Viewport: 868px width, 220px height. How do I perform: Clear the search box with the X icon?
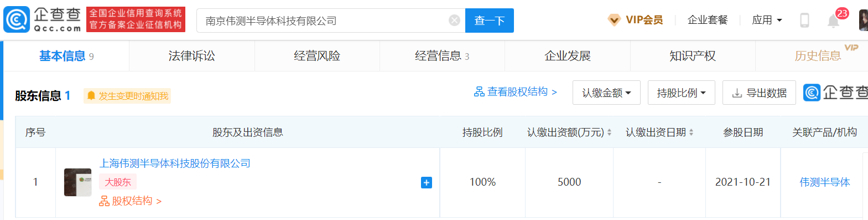[x=454, y=21]
